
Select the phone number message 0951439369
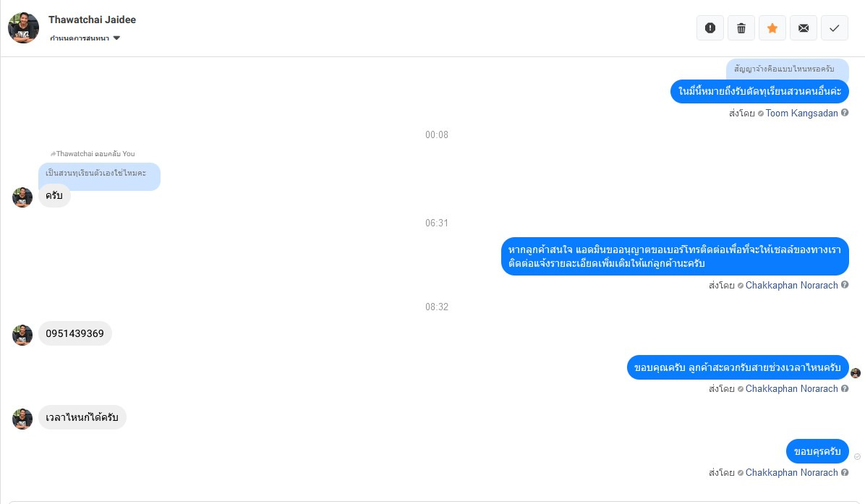pos(75,333)
